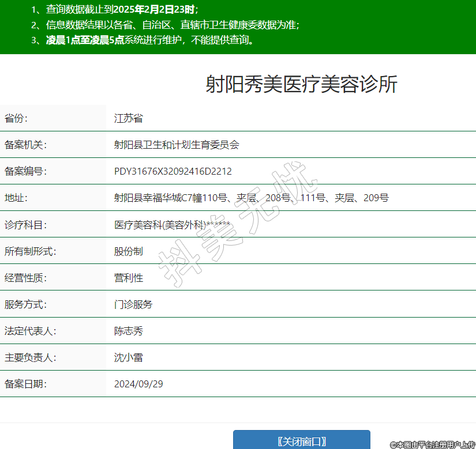Click the filing date 2024/09/29

click(x=138, y=384)
